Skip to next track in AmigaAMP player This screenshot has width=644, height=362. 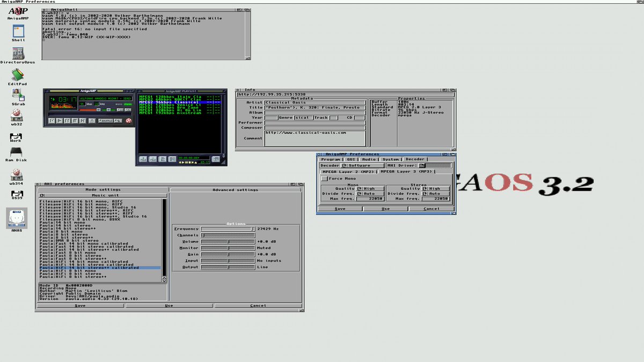coord(83,121)
